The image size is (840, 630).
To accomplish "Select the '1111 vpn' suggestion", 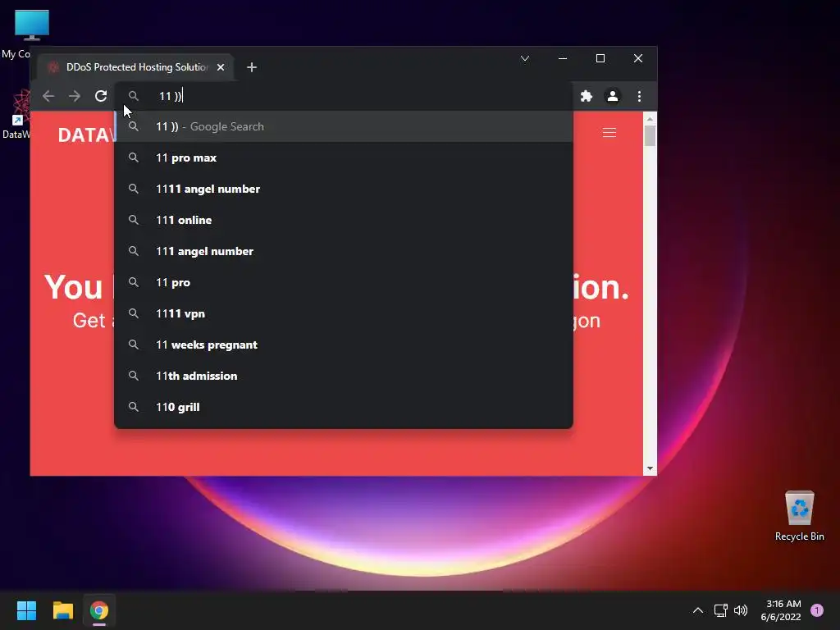I will tap(344, 313).
